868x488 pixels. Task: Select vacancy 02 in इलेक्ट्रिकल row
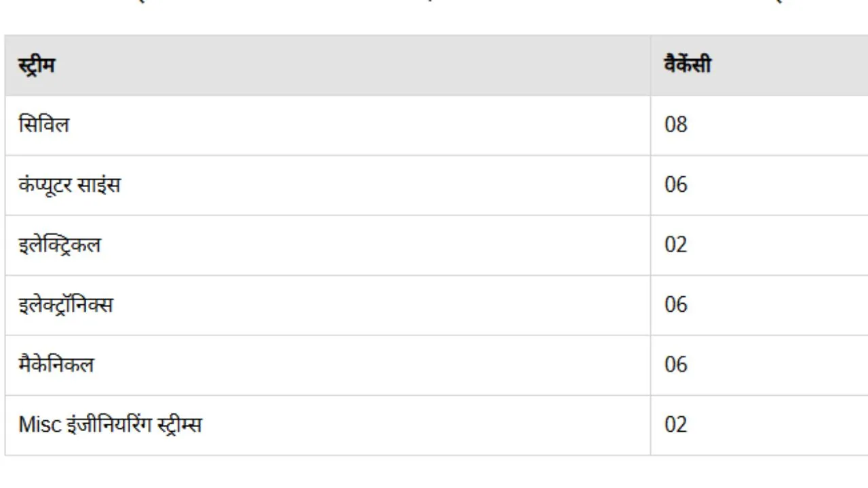click(759, 245)
